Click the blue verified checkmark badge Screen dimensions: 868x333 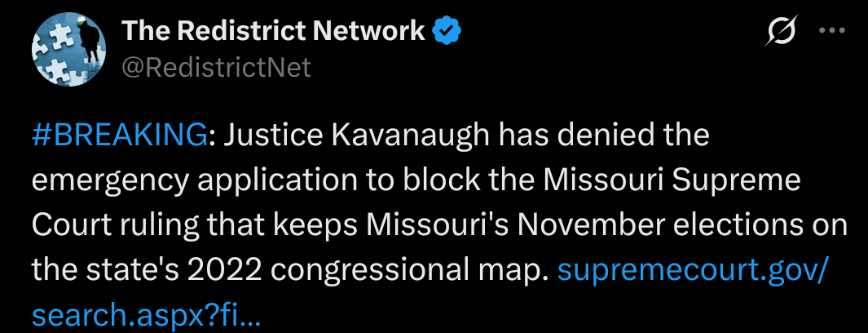(x=444, y=32)
